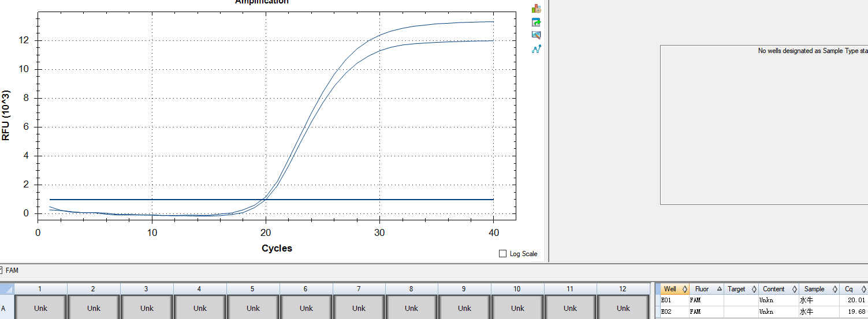The height and width of the screenshot is (319, 868).
Task: Select plate column 1 header
Action: click(x=40, y=289)
